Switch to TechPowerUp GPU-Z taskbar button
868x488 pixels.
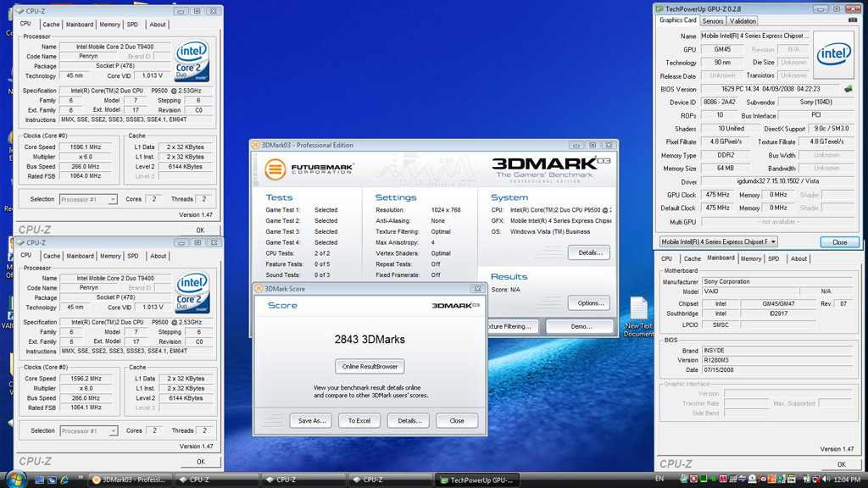point(477,480)
